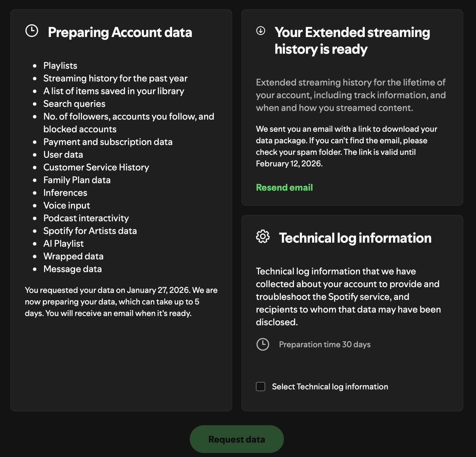Select the Search queries list item
The image size is (476, 457).
click(74, 104)
